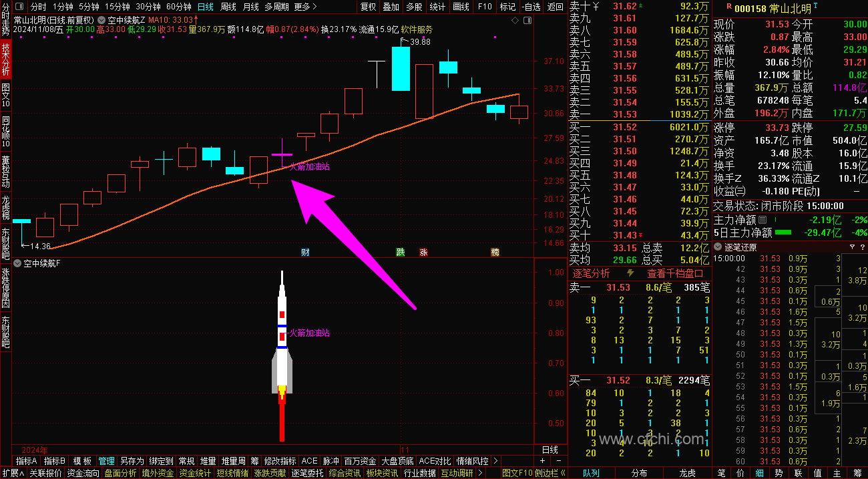This screenshot has width=868, height=479.
Task: Open 分时走势 in left sidebar
Action: [x=6, y=19]
